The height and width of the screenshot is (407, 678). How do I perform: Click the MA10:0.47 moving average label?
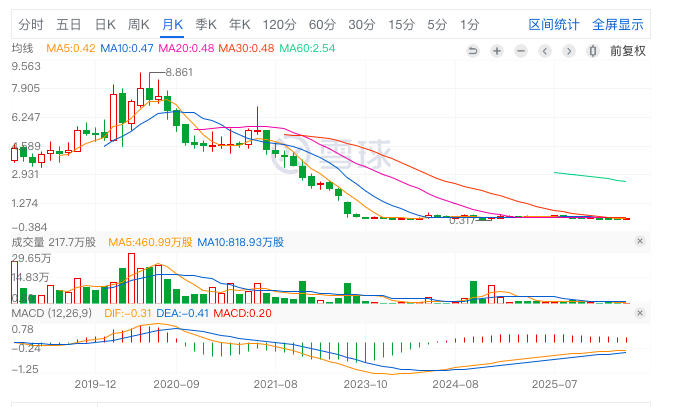[127, 48]
